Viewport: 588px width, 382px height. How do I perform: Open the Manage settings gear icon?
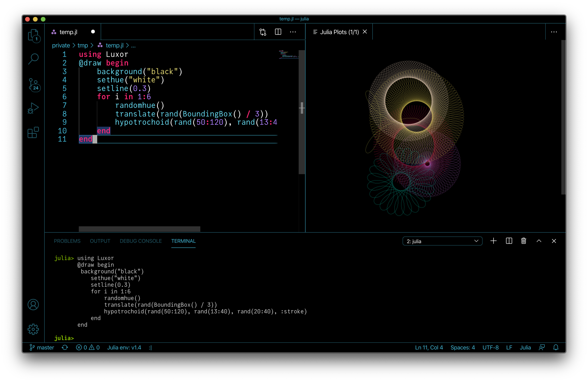33,329
